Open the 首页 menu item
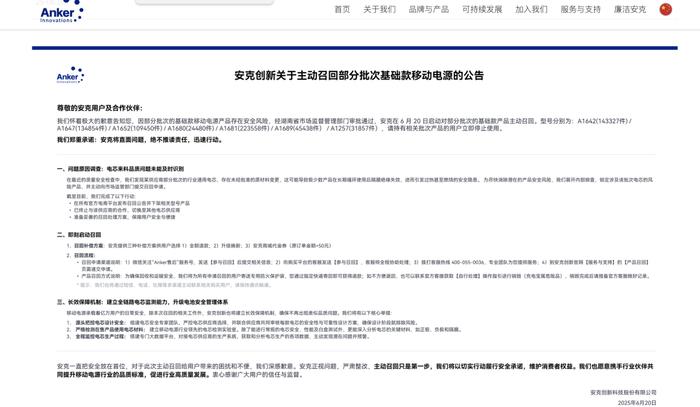700x407 pixels. (x=342, y=9)
